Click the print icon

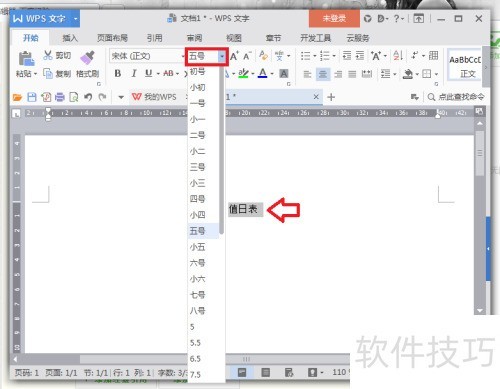click(x=60, y=97)
